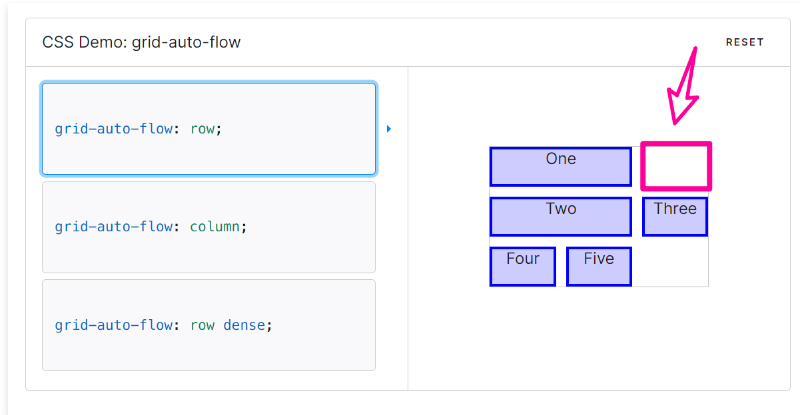
Task: Select the 'grid-auto-flow: row;' code option
Action: click(208, 128)
